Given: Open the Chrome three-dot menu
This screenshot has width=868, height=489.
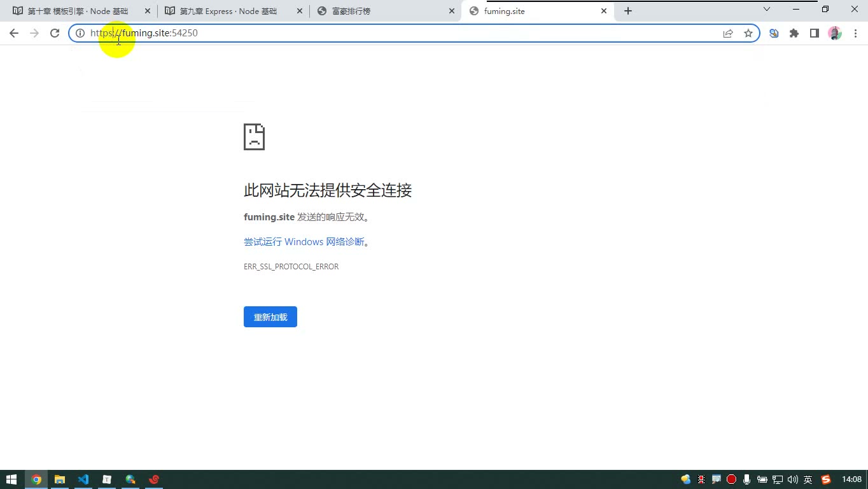Looking at the screenshot, I should coord(855,33).
